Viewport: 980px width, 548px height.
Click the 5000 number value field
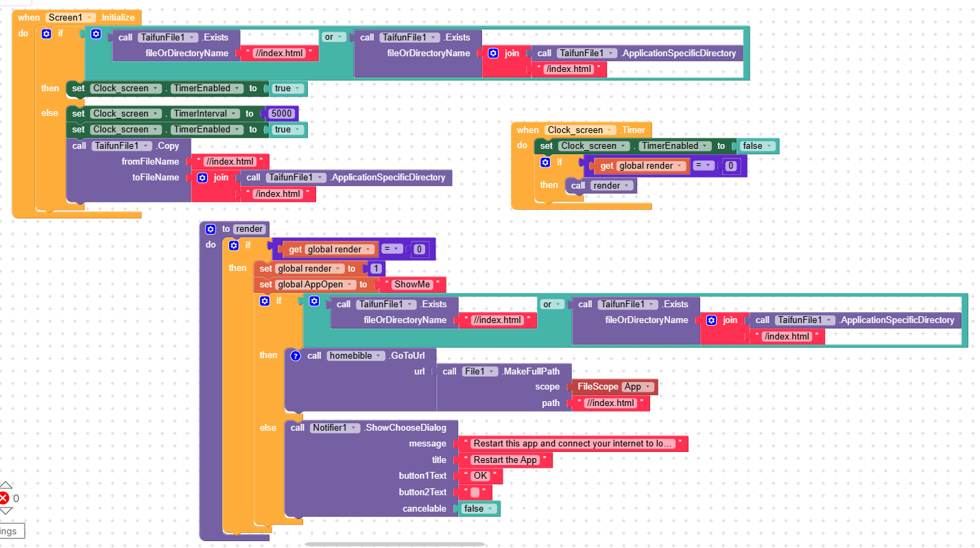point(281,114)
